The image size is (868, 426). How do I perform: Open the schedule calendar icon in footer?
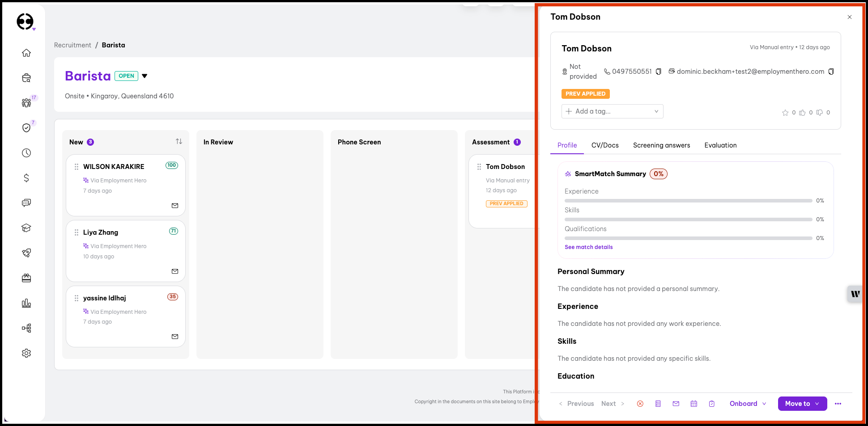click(694, 404)
